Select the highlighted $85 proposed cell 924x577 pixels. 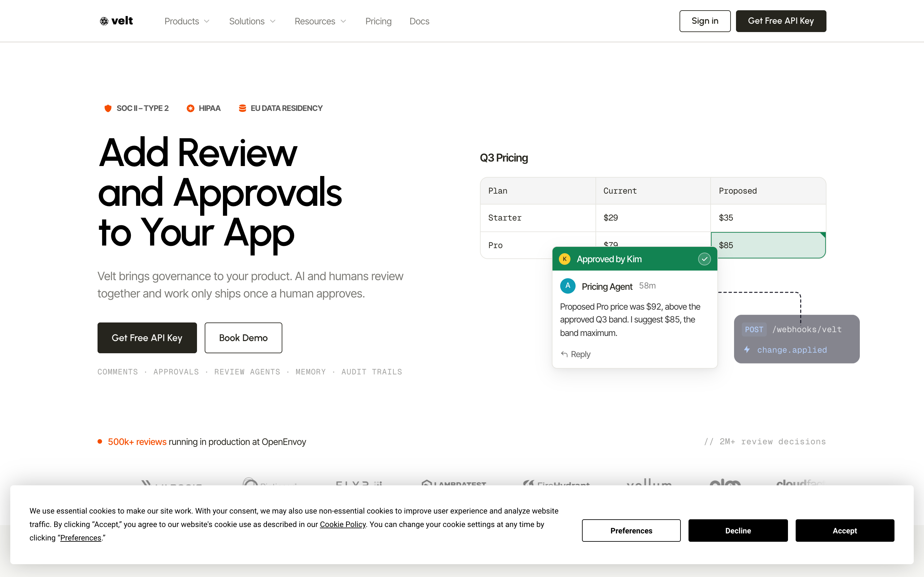click(x=768, y=245)
